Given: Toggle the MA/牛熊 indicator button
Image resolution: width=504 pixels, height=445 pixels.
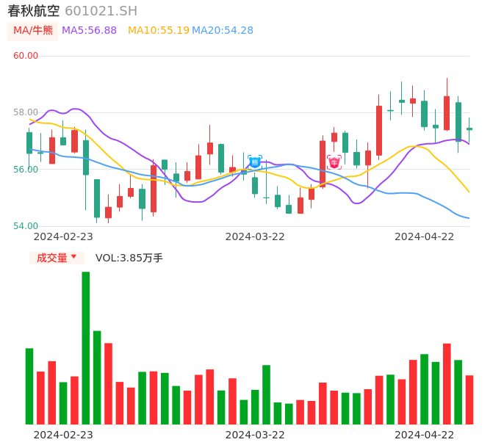Looking at the screenshot, I should tap(33, 31).
